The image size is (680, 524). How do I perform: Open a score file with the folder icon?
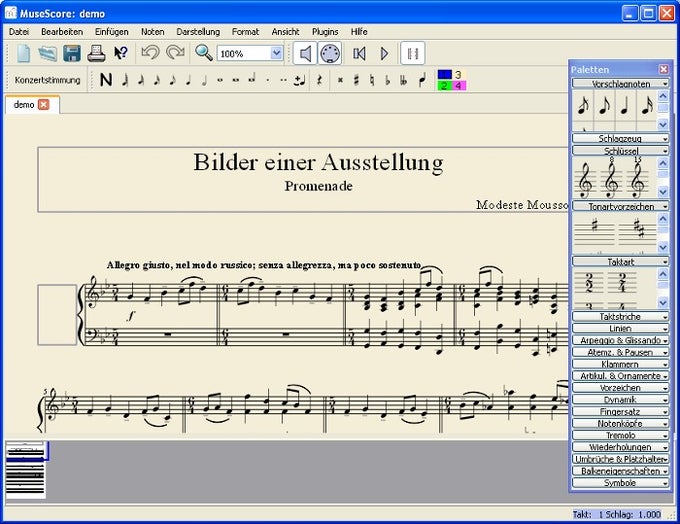48,53
